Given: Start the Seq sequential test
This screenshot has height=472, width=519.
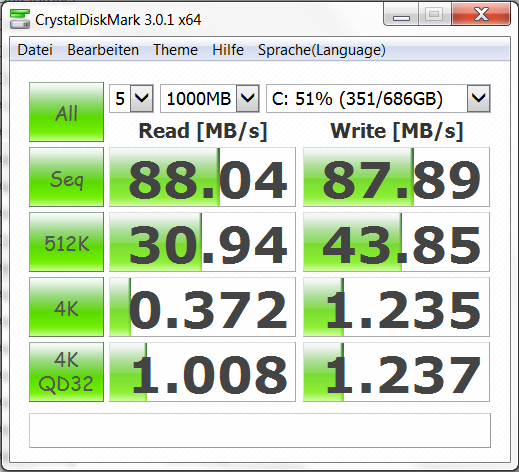Looking at the screenshot, I should point(66,177).
